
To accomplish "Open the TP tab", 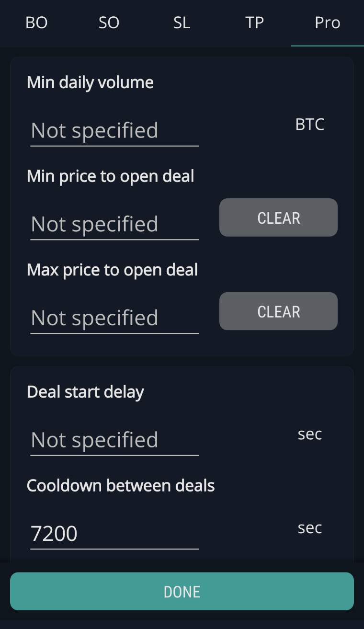I will click(255, 23).
